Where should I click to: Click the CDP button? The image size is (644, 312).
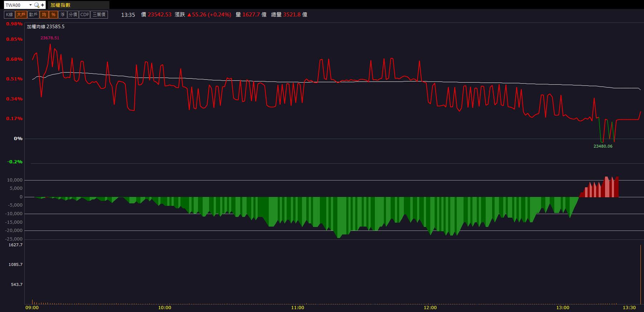pyautogui.click(x=85, y=15)
